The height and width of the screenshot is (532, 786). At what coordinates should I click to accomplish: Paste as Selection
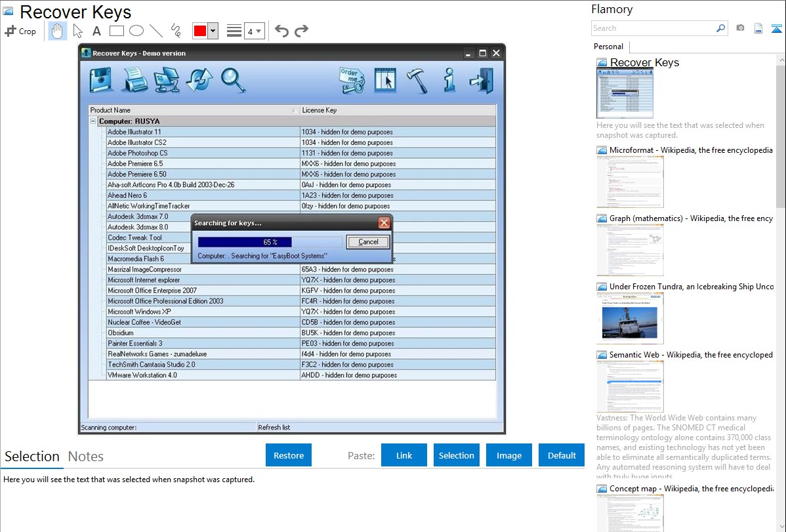click(x=457, y=455)
